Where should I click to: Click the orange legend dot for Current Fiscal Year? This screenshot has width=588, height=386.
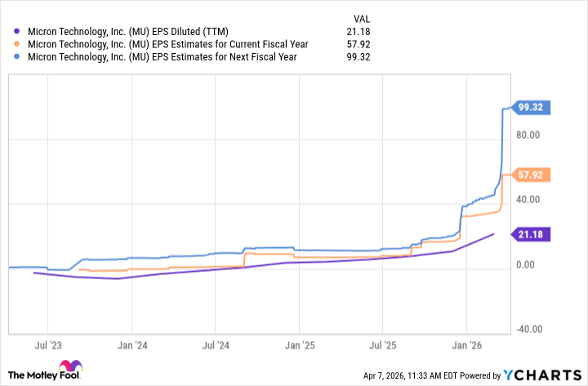click(x=16, y=45)
